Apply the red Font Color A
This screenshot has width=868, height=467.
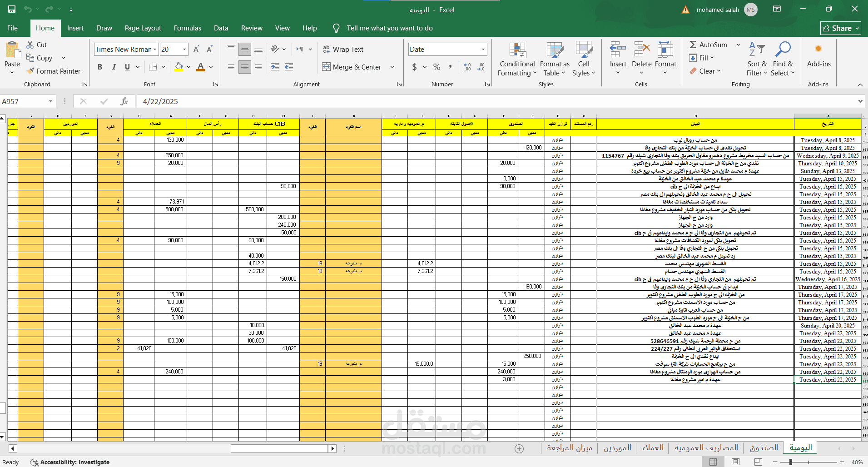[201, 67]
